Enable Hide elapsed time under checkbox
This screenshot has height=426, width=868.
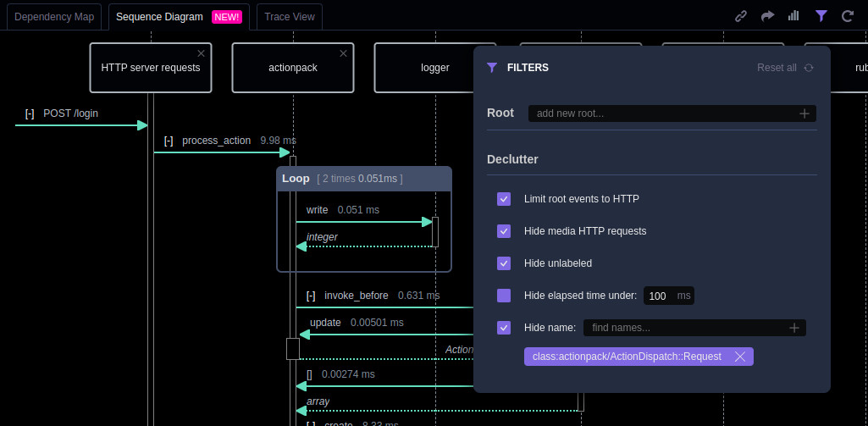pyautogui.click(x=504, y=296)
